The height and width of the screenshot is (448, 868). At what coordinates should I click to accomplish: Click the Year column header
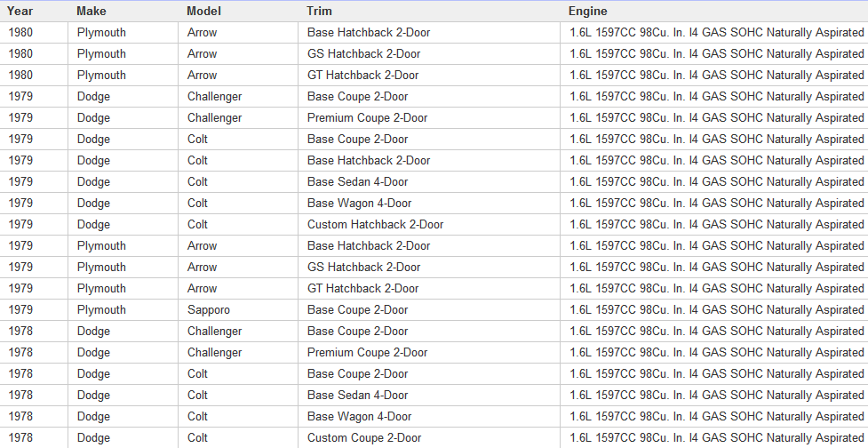21,11
